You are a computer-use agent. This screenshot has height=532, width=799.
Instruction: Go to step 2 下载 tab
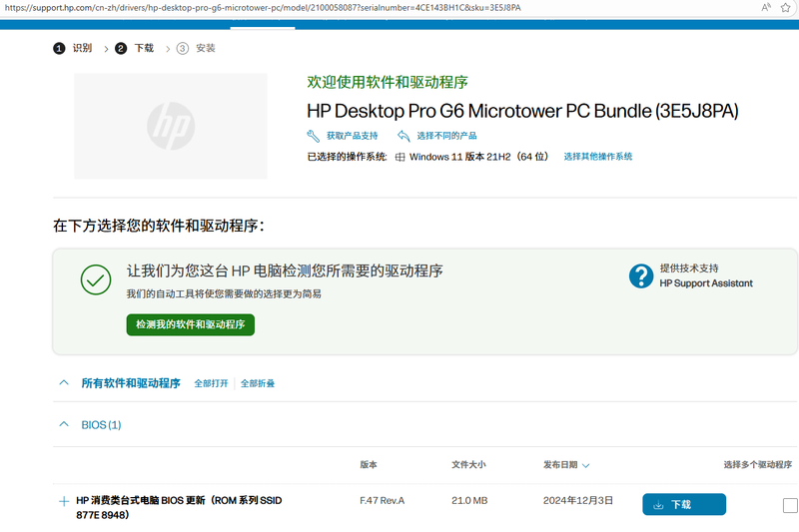point(135,48)
